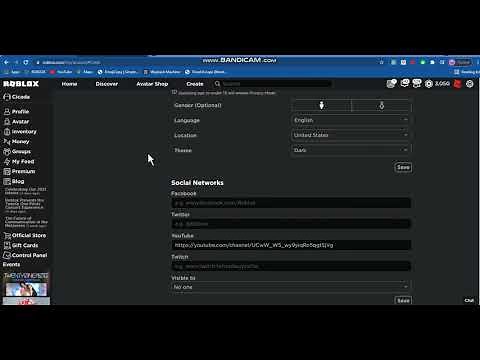Open the Discover tab
This screenshot has width=480, height=360.
(x=107, y=84)
